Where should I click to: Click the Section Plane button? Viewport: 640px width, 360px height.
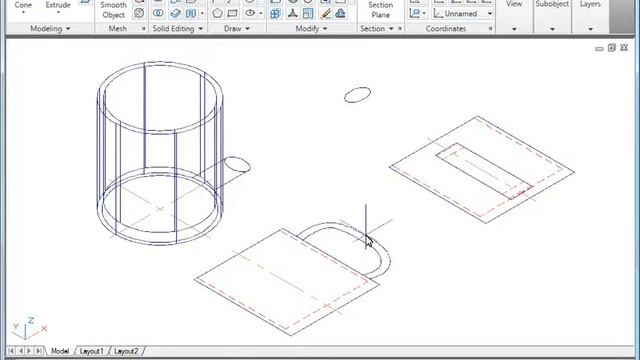(x=380, y=10)
